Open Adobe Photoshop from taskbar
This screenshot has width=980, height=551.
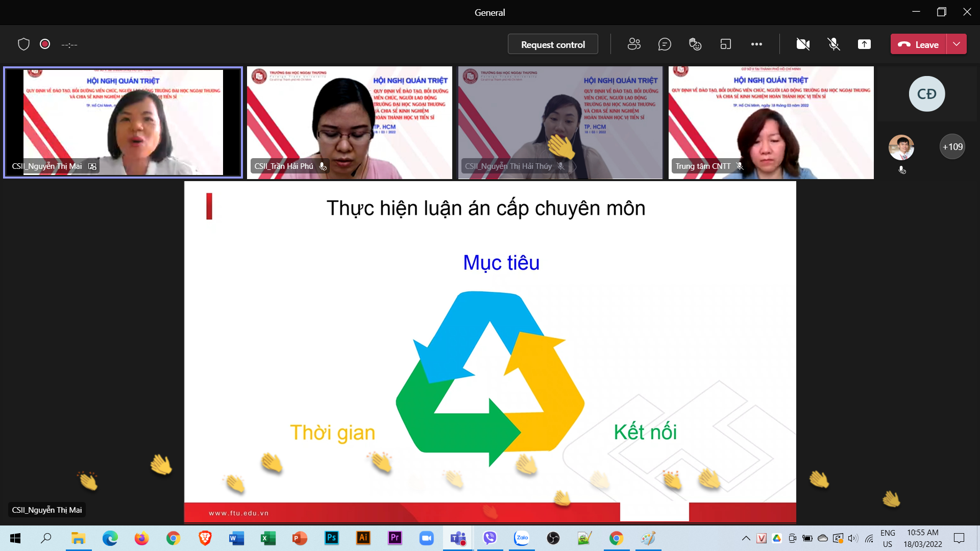tap(331, 538)
